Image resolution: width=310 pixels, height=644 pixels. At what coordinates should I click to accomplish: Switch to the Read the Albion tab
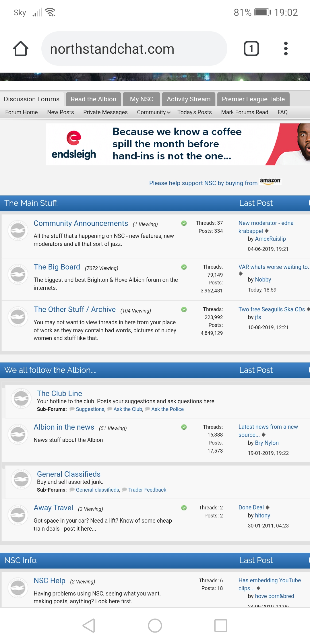pos(93,99)
